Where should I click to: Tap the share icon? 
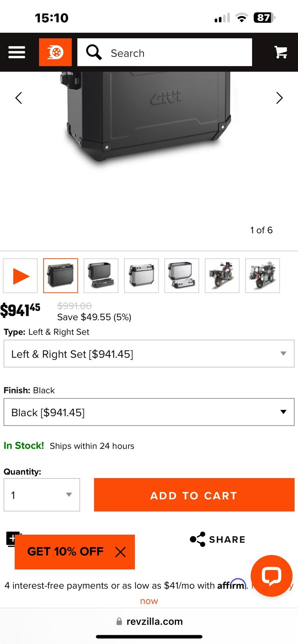(198, 539)
